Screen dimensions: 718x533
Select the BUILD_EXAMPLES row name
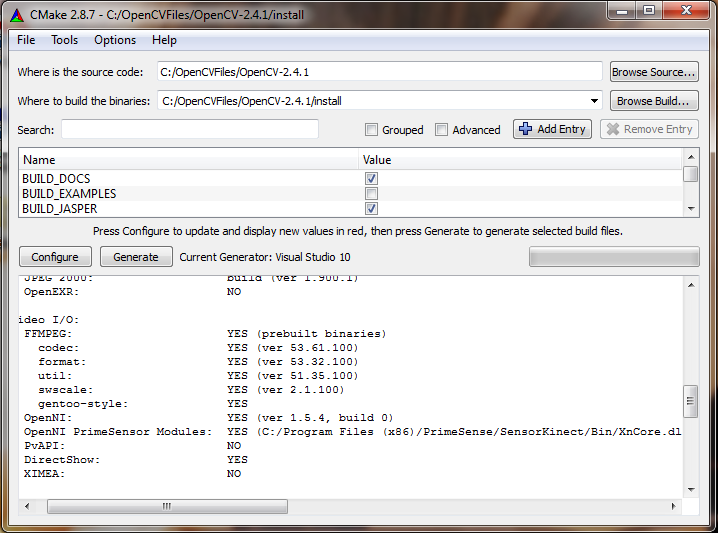[69, 194]
